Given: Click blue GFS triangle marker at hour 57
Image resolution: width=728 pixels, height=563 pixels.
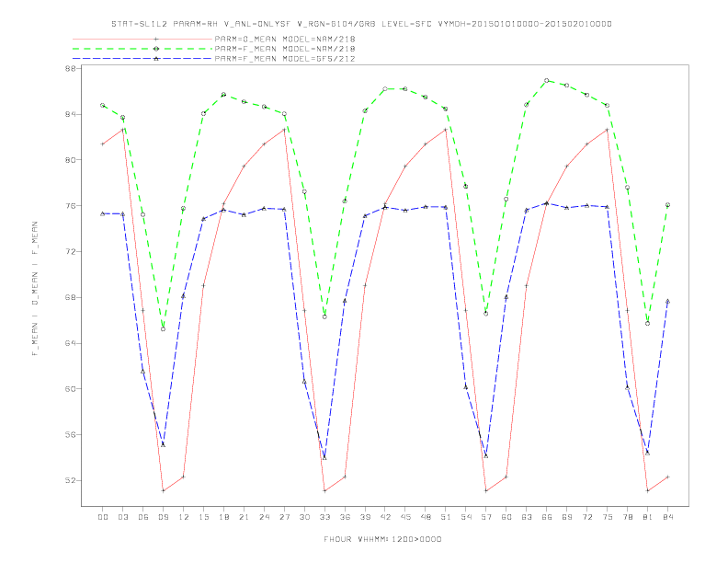Looking at the screenshot, I should click(486, 455).
